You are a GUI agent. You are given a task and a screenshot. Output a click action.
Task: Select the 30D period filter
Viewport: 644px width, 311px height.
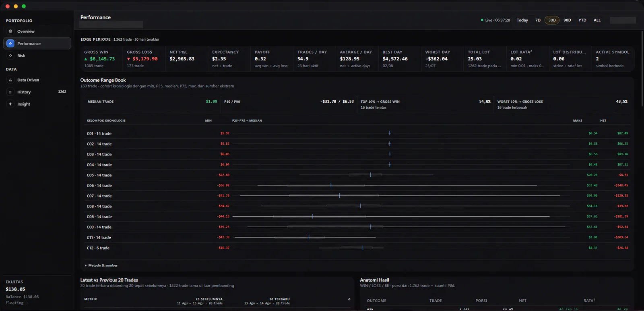552,20
